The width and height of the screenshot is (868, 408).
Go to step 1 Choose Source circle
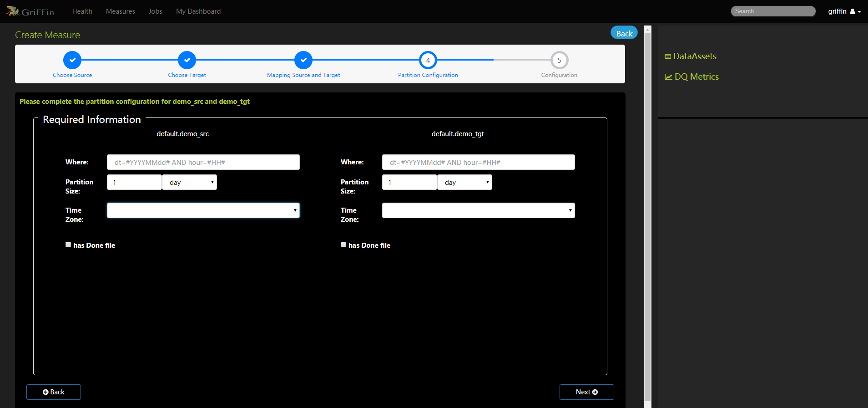pyautogui.click(x=72, y=60)
